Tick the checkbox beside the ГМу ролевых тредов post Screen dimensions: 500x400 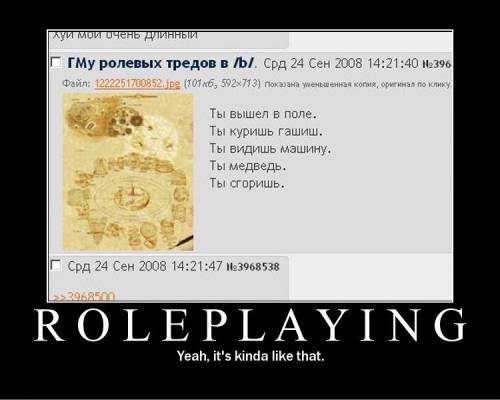[x=56, y=62]
